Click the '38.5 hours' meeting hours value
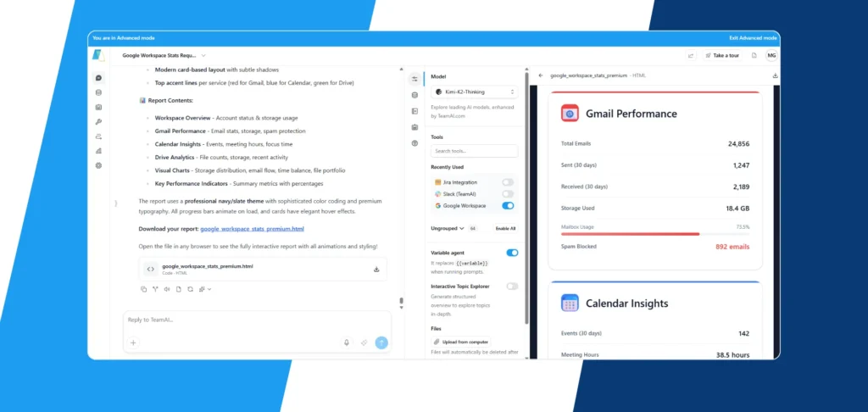 [733, 355]
